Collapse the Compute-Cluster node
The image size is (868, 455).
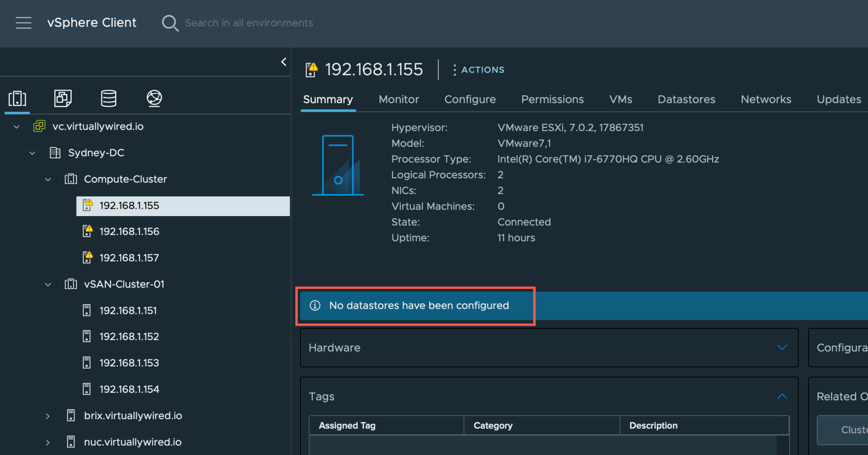[48, 179]
